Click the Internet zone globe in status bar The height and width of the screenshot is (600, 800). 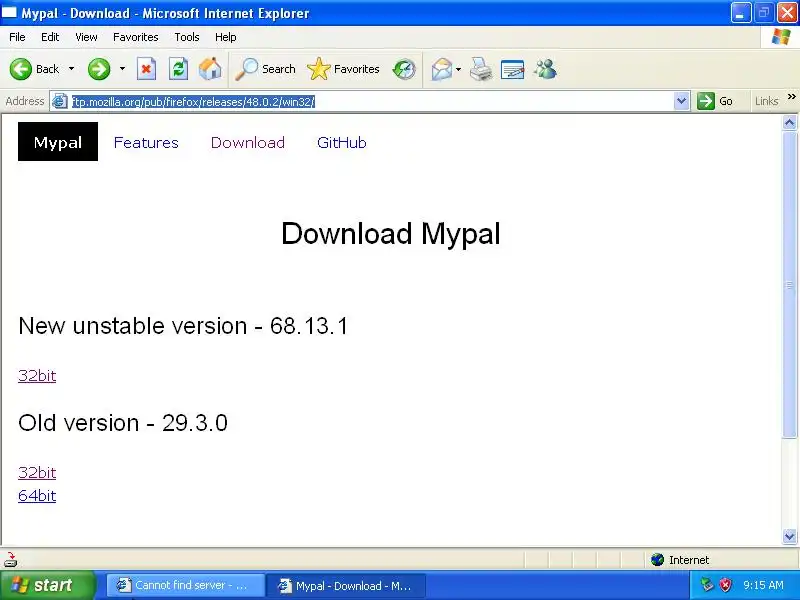[657, 560]
